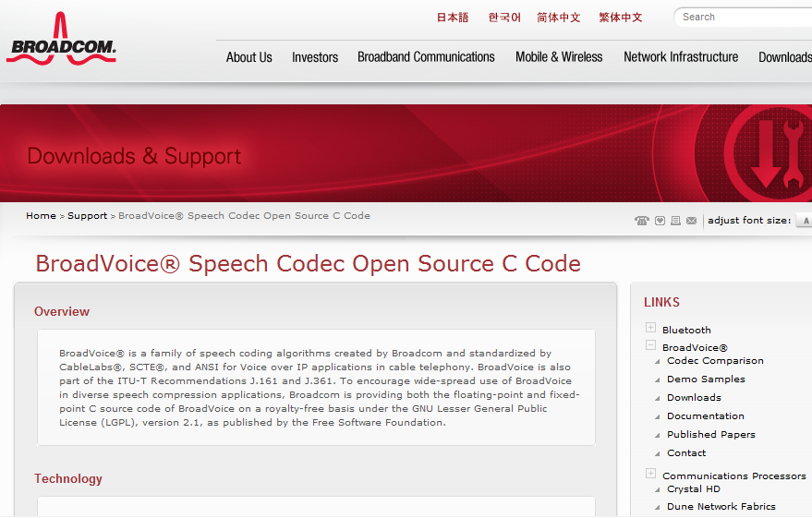Open the Downloads menu in navigation

[x=785, y=57]
